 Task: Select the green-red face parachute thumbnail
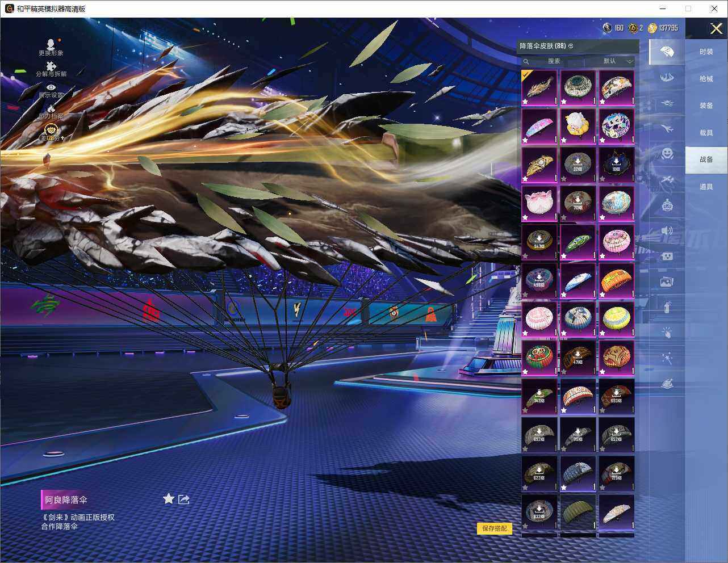click(x=539, y=358)
